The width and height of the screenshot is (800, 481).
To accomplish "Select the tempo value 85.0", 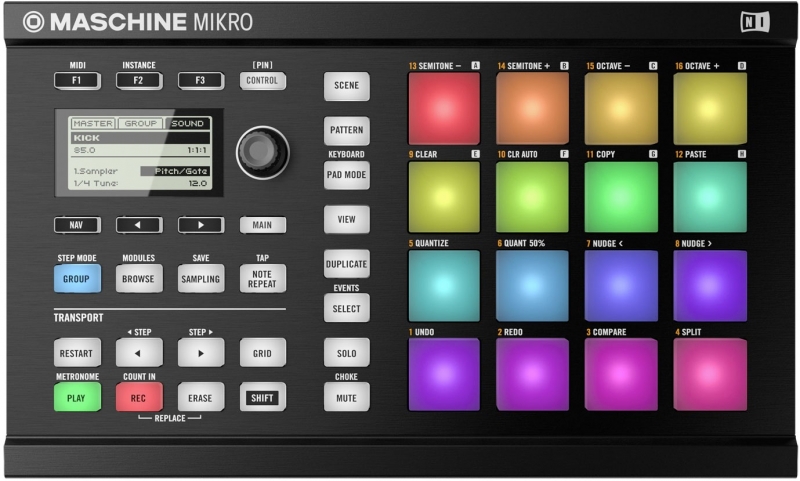I will [84, 150].
